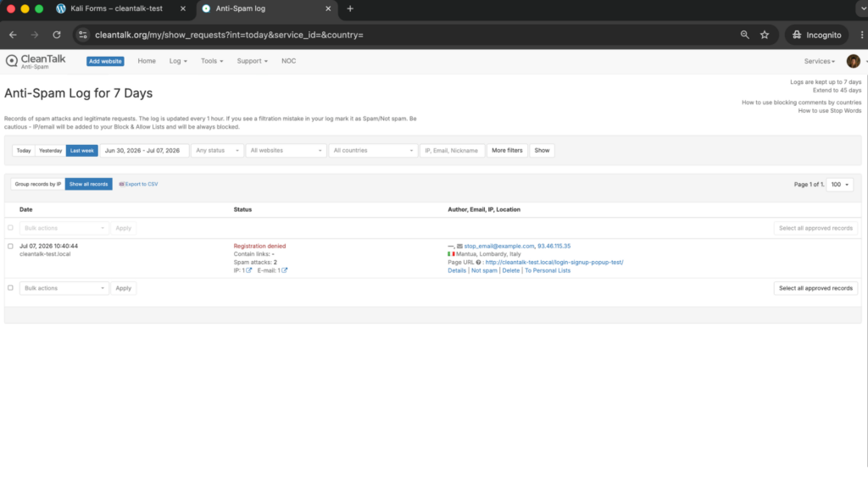Open the bottom Bulk actions dropdown

(x=64, y=288)
